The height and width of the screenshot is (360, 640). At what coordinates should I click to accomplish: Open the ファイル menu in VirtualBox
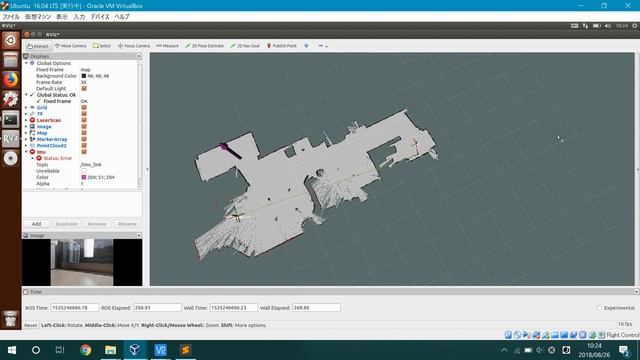pos(11,17)
